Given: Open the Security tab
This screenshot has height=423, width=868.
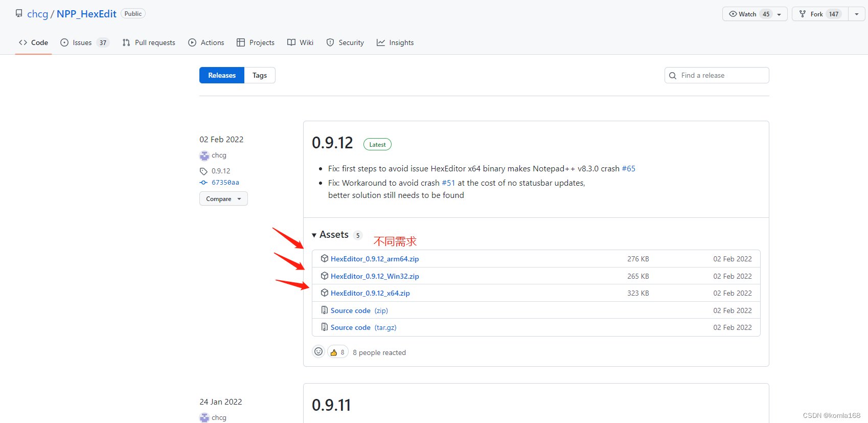Looking at the screenshot, I should click(x=346, y=42).
